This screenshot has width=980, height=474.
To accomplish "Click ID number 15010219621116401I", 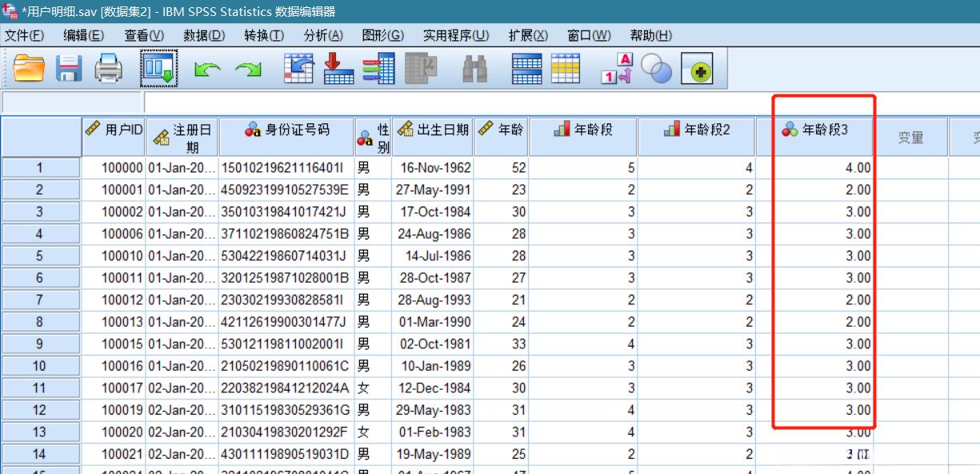I will point(286,168).
